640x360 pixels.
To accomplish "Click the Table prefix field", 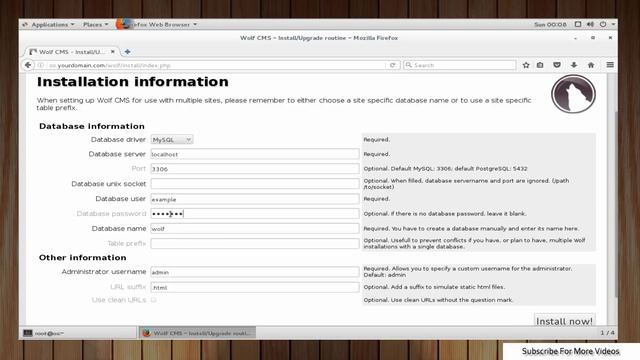I will pyautogui.click(x=255, y=243).
